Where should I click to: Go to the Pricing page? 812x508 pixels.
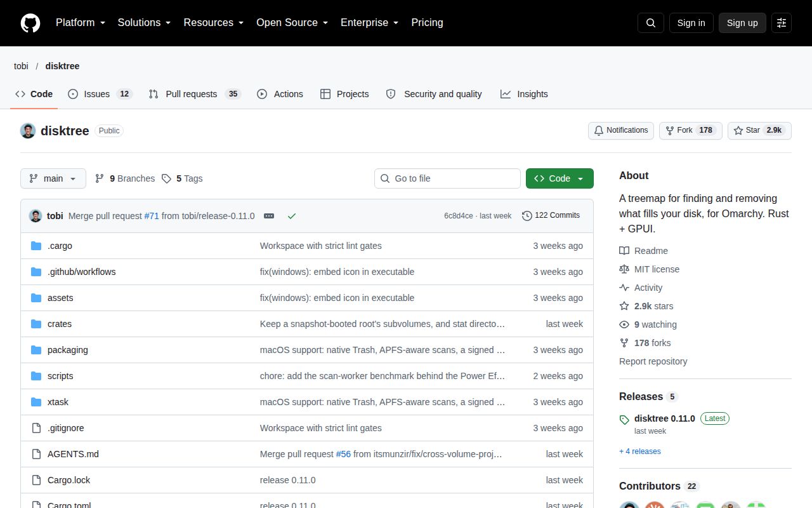[427, 23]
